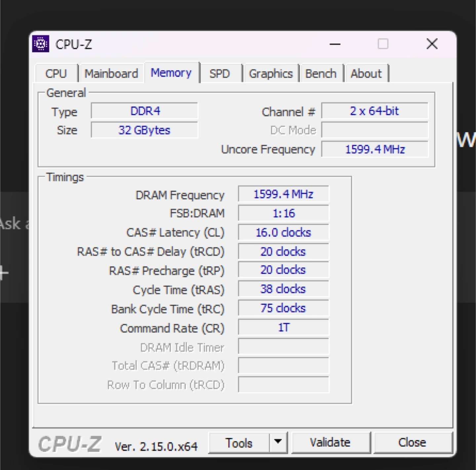Select the Memory tab

point(171,73)
